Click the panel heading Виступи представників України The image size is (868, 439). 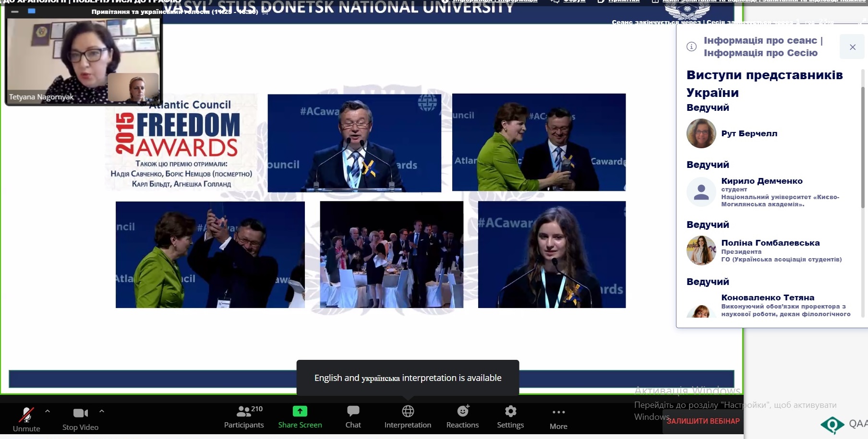[x=764, y=83]
